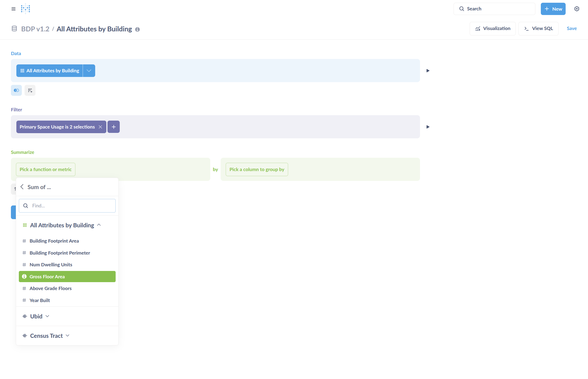588x379 pixels.
Task: Add another filter with plus button
Action: pyautogui.click(x=113, y=127)
